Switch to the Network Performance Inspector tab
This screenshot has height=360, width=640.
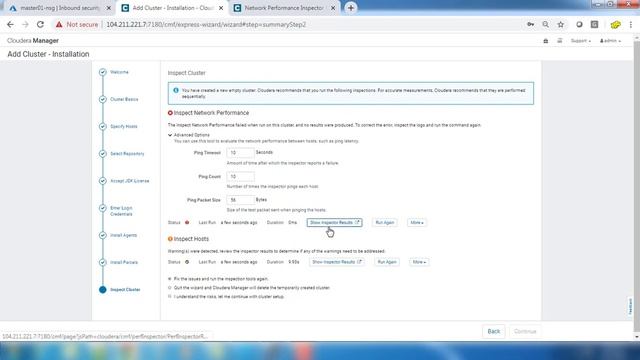(x=284, y=8)
